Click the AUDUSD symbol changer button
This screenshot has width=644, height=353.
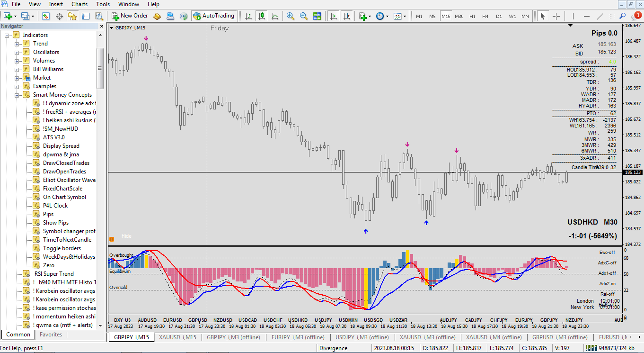click(147, 320)
